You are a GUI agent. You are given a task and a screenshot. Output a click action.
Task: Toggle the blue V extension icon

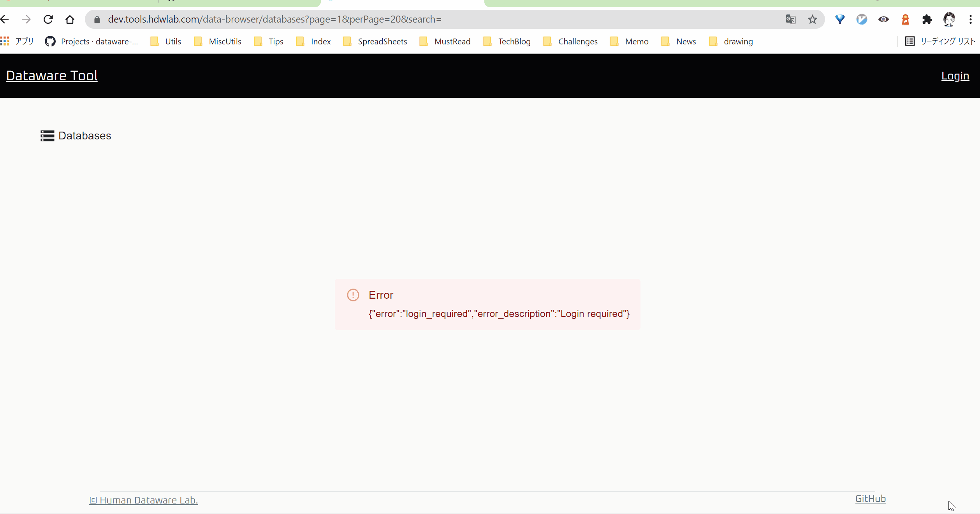pyautogui.click(x=862, y=19)
